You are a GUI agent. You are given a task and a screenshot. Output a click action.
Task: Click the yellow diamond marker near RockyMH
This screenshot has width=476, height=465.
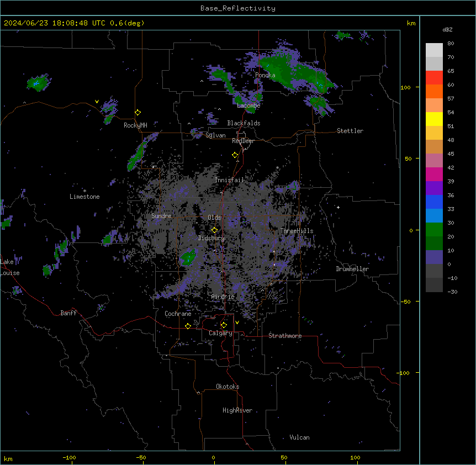coord(138,113)
